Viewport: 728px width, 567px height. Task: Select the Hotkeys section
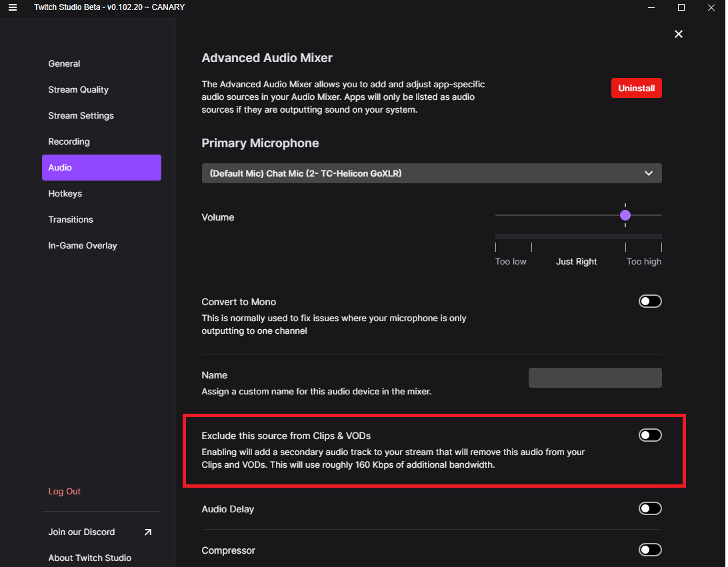(65, 193)
